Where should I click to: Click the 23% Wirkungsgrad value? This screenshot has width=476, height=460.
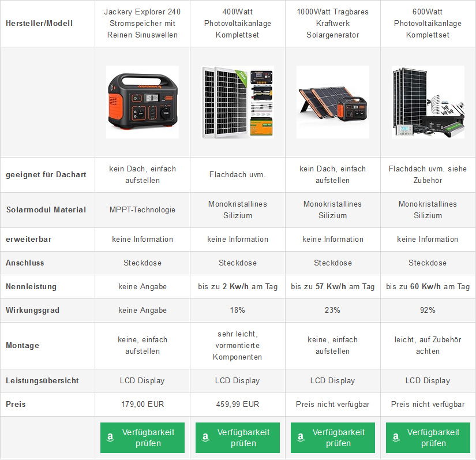tap(333, 311)
